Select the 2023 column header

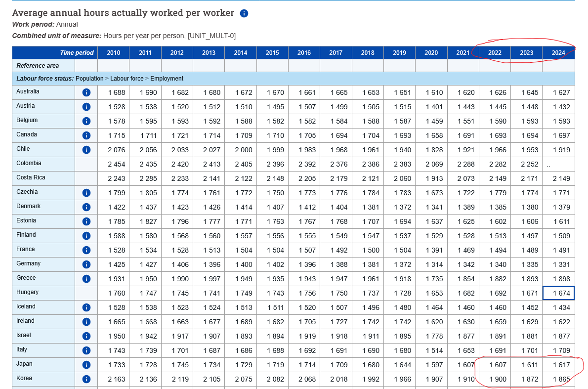pos(527,52)
